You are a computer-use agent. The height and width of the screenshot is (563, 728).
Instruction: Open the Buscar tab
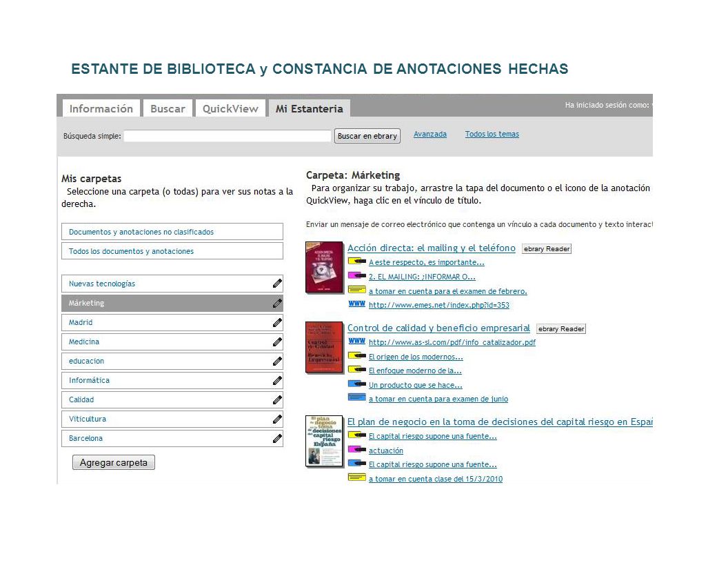pyautogui.click(x=168, y=108)
